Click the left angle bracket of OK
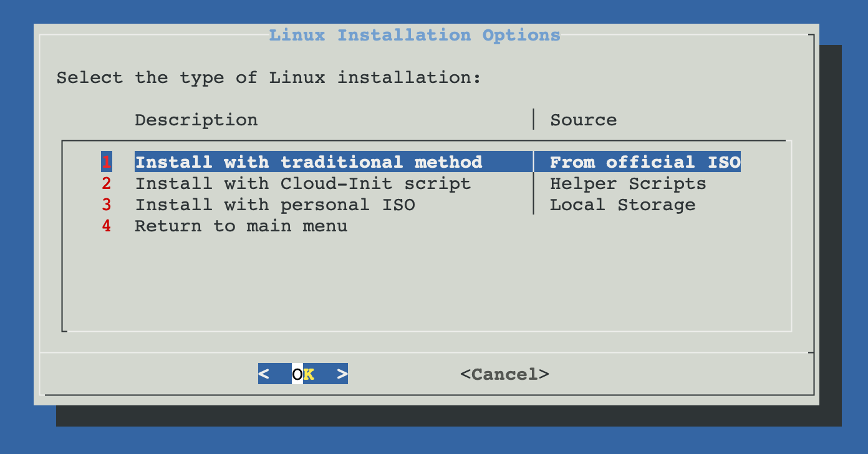Screen dimensions: 868x454 [264, 374]
